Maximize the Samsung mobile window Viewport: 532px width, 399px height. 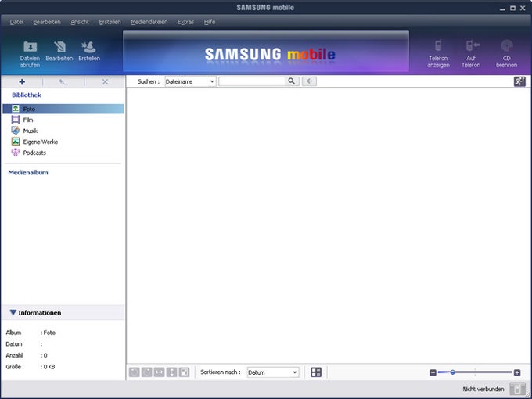pyautogui.click(x=512, y=8)
